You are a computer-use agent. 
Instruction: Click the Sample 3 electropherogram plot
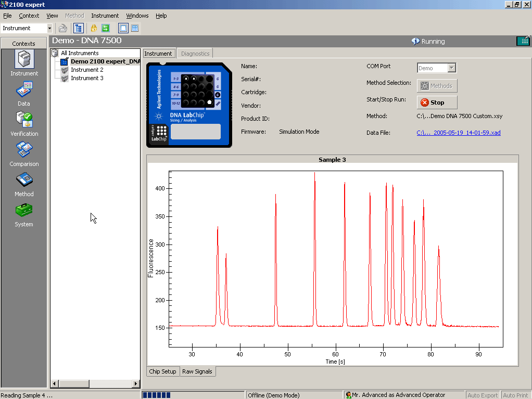(x=336, y=259)
